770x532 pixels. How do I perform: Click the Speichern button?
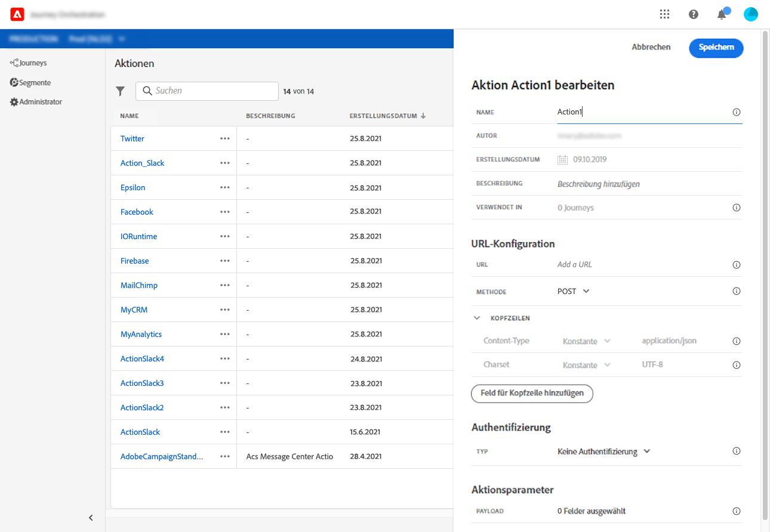716,47
